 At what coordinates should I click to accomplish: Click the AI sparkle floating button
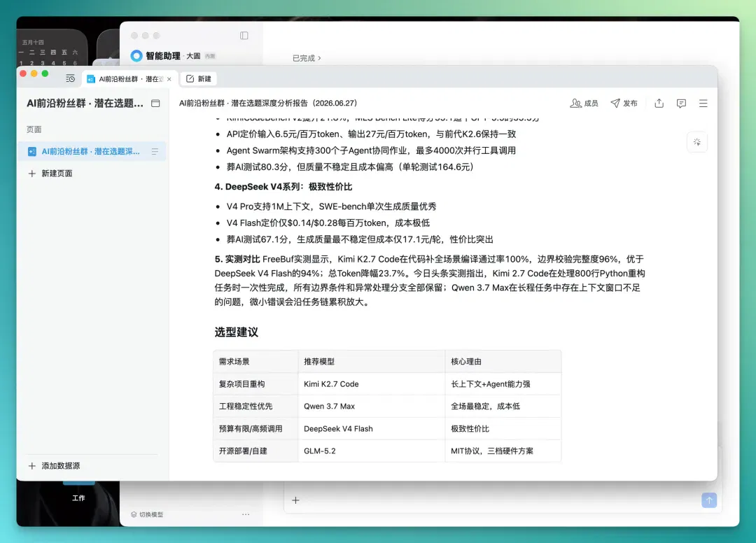[x=697, y=142]
